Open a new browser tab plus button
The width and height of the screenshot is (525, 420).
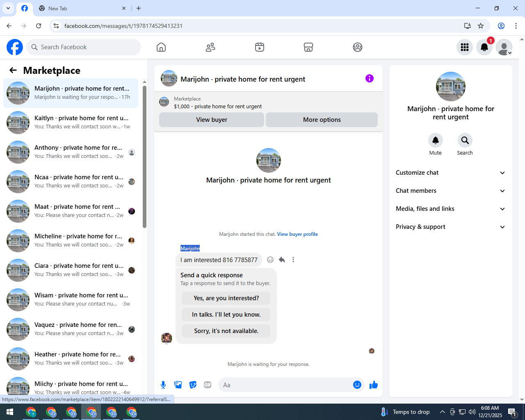pyautogui.click(x=139, y=8)
